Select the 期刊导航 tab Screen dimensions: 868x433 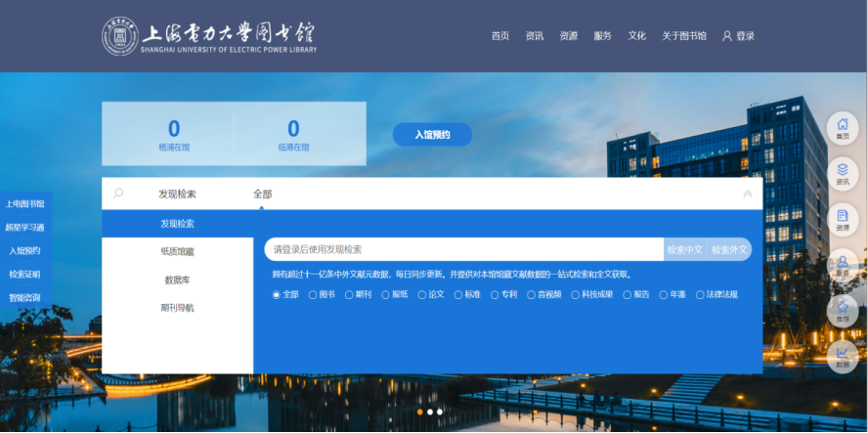(178, 308)
